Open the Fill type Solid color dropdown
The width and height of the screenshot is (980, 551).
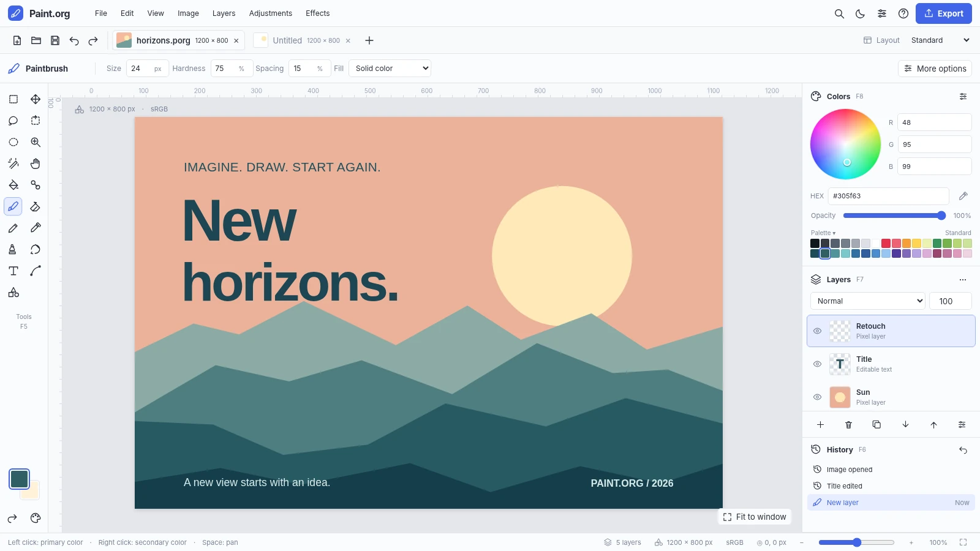pos(390,69)
